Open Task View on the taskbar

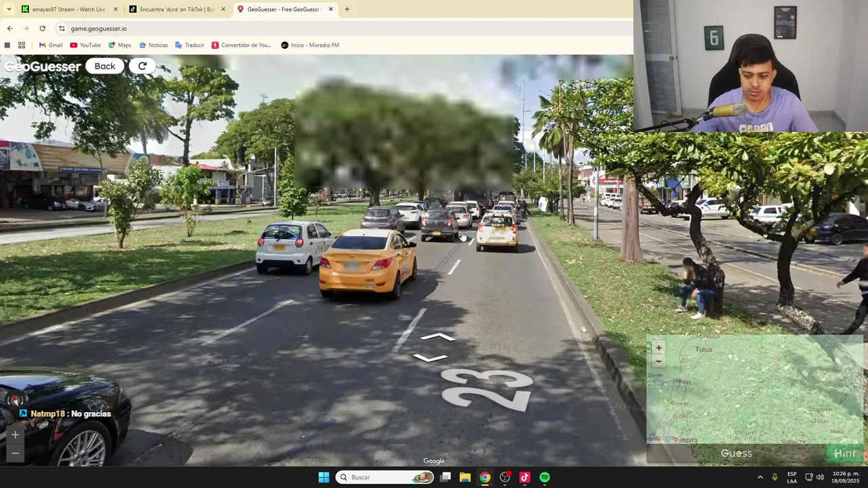(446, 477)
